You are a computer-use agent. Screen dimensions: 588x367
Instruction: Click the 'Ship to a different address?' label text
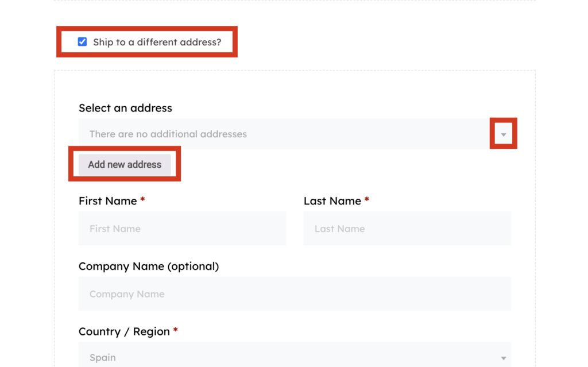click(x=157, y=42)
